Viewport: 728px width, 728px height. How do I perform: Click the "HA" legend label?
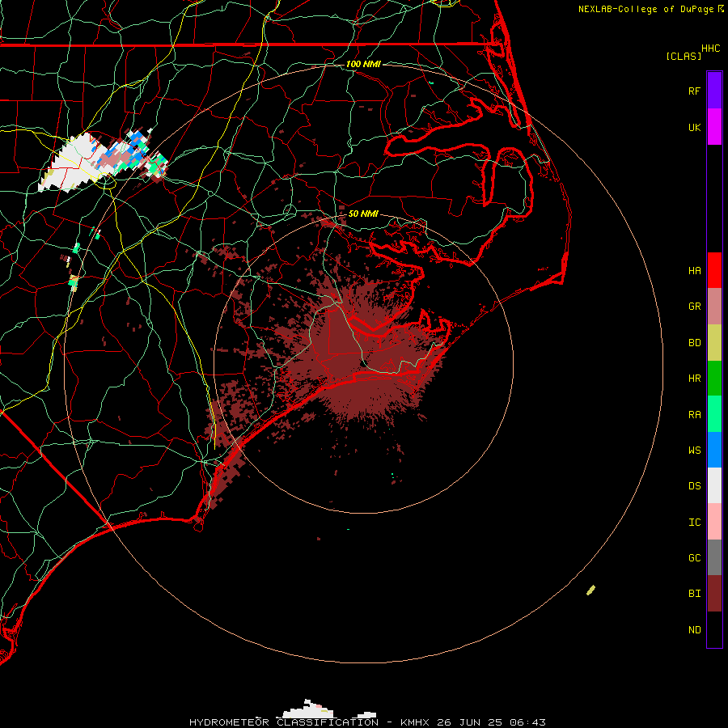694,271
